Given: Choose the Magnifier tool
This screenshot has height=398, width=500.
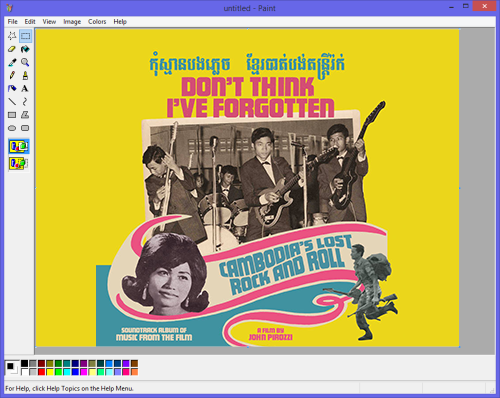Looking at the screenshot, I should pyautogui.click(x=25, y=62).
